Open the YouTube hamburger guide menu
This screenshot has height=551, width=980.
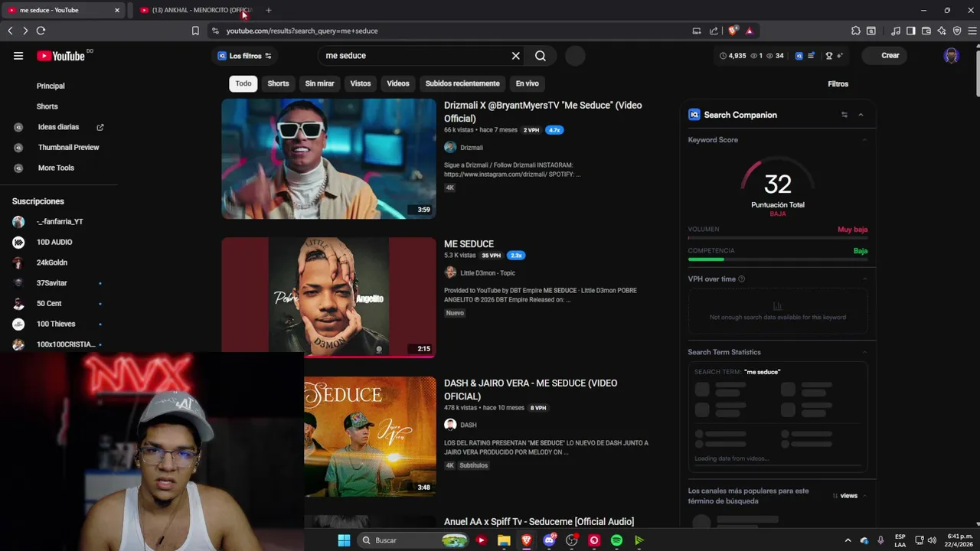tap(18, 56)
